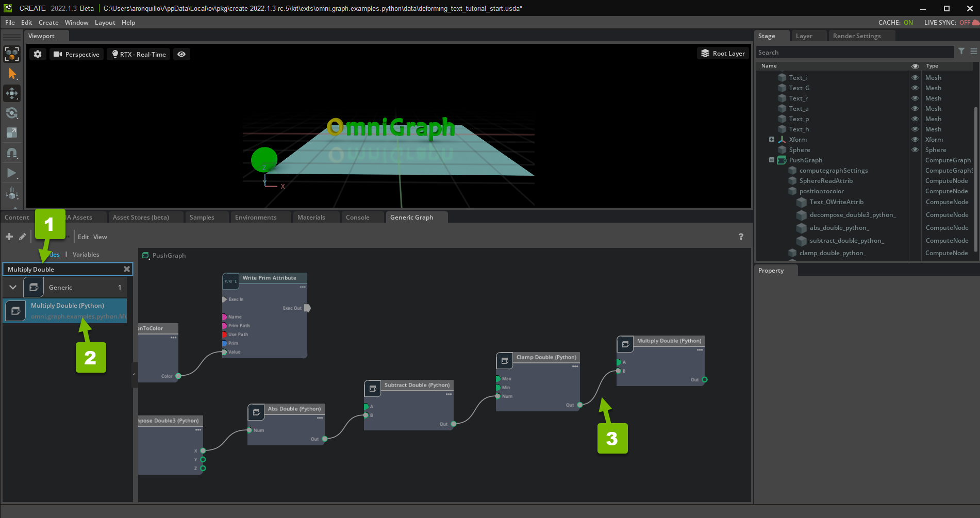Open the graph editor help question mark
This screenshot has height=518, width=980.
click(x=741, y=237)
